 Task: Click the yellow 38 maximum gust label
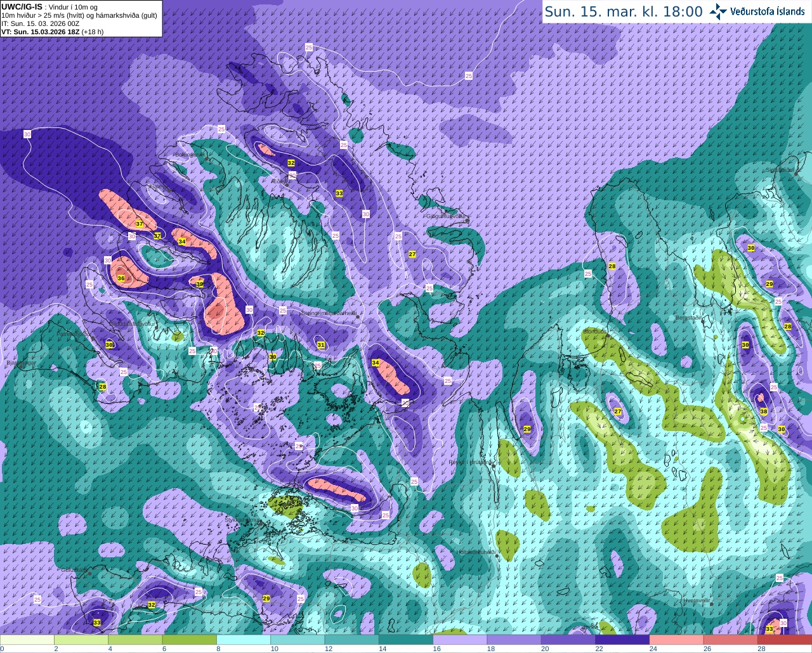pyautogui.click(x=764, y=412)
